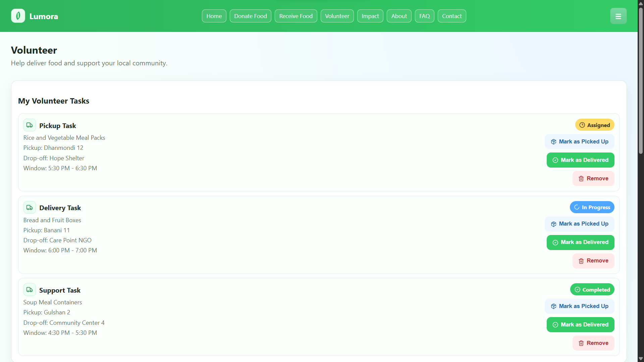This screenshot has width=644, height=362.
Task: Click the Assigned status badge
Action: tap(594, 125)
